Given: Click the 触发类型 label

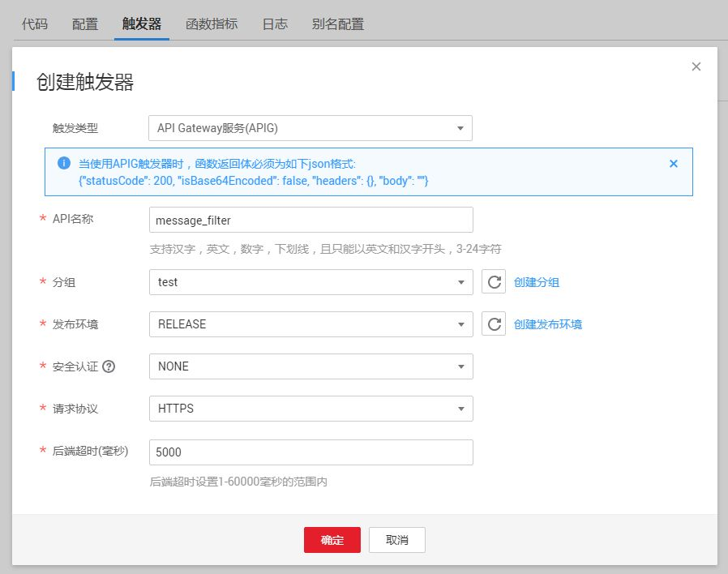Looking at the screenshot, I should pos(75,128).
